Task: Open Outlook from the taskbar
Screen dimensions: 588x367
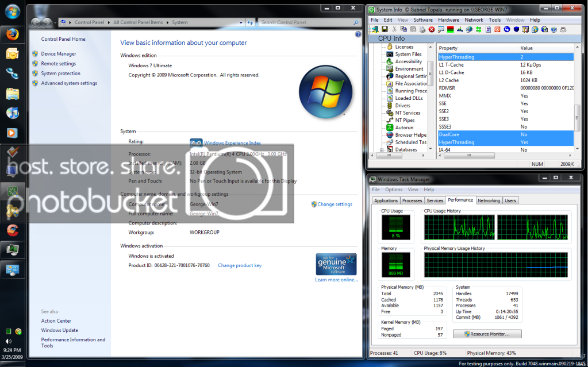Action: click(x=13, y=54)
